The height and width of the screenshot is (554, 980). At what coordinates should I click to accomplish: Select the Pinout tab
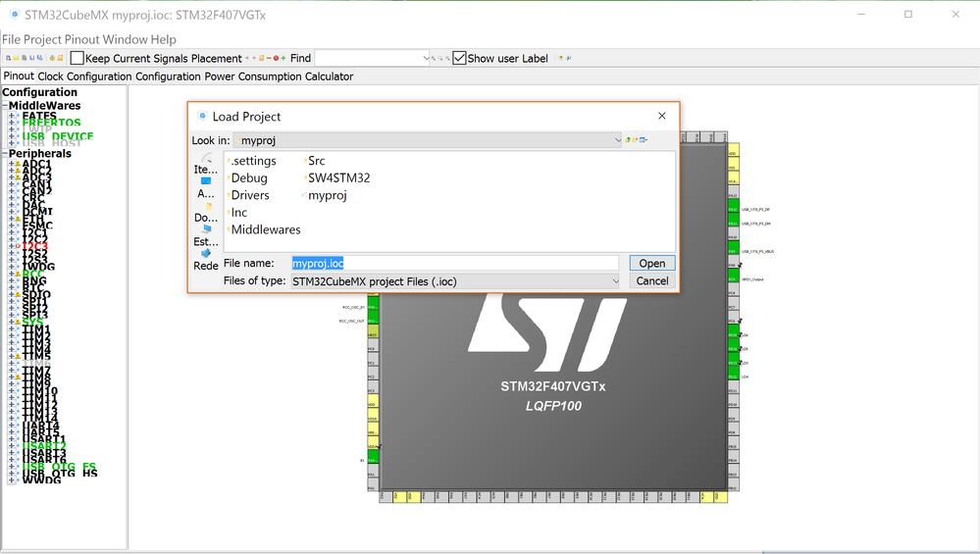point(19,76)
